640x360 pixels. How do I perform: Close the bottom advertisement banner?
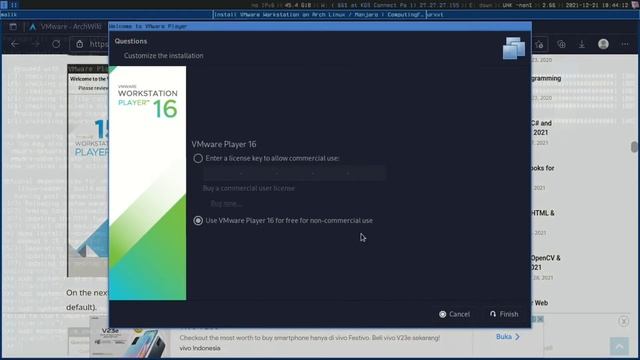[x=623, y=321]
